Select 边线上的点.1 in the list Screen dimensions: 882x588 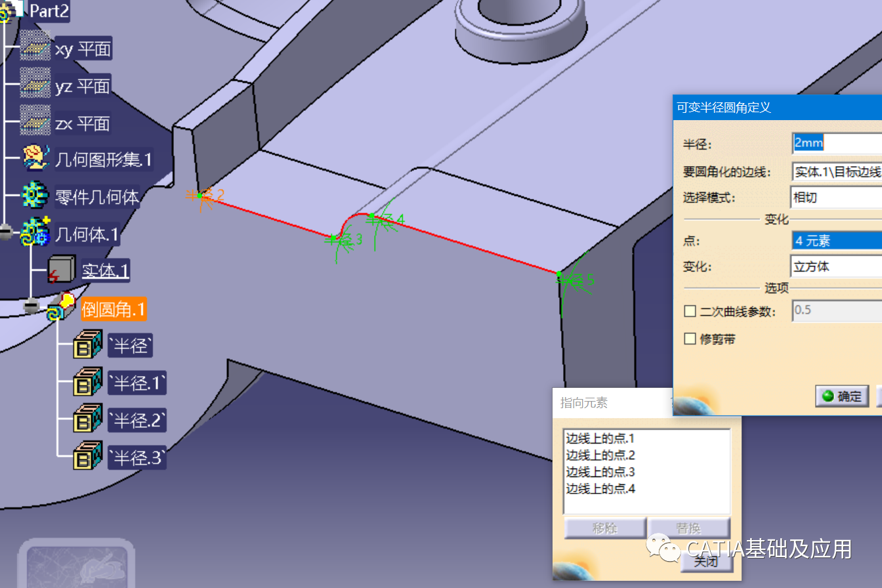(x=600, y=438)
